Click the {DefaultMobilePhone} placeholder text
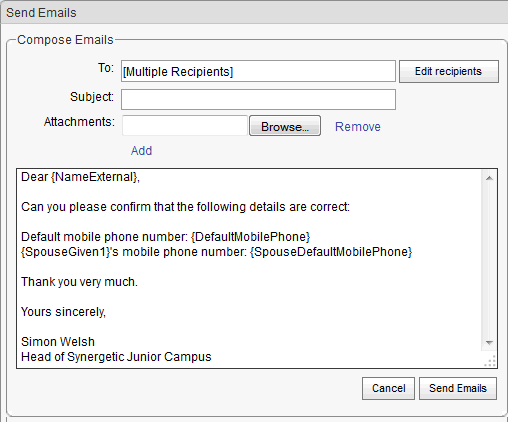The image size is (508, 424). 251,237
